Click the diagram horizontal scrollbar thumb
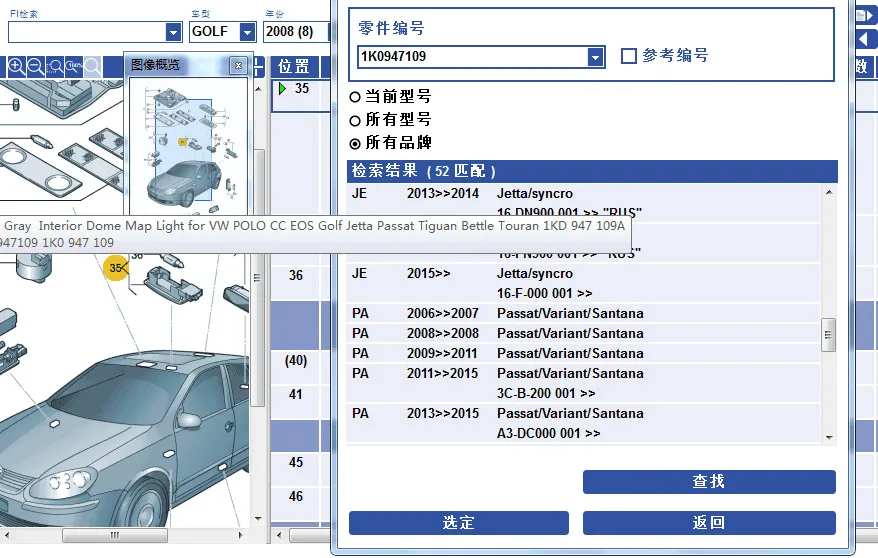Screen dimensions: 878x558 click(x=115, y=535)
